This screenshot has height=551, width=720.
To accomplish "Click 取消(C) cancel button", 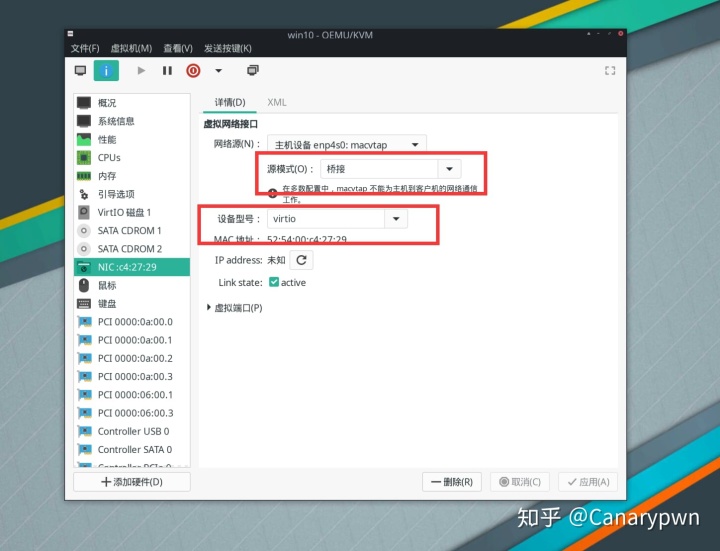I will coord(520,482).
